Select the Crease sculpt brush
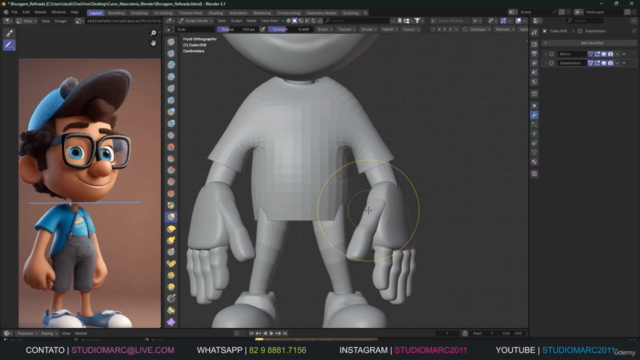 pyautogui.click(x=171, y=135)
